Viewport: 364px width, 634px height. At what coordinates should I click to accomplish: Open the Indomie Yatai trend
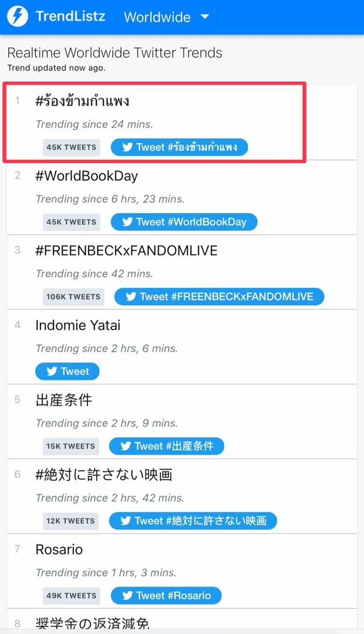point(78,325)
